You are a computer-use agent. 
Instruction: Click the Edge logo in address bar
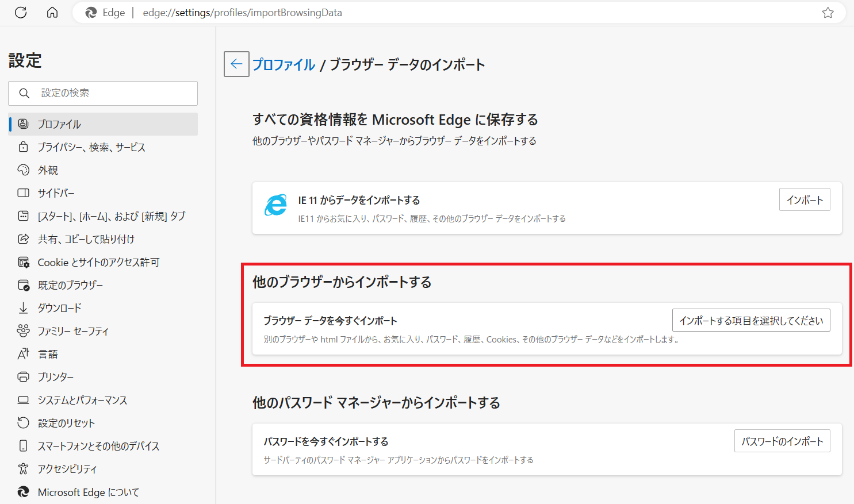coord(91,13)
